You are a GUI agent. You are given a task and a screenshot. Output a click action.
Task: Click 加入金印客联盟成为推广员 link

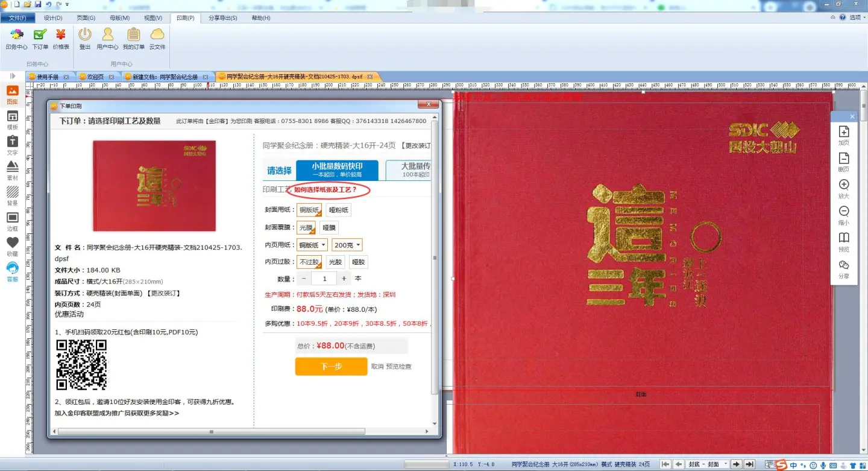tap(116, 414)
